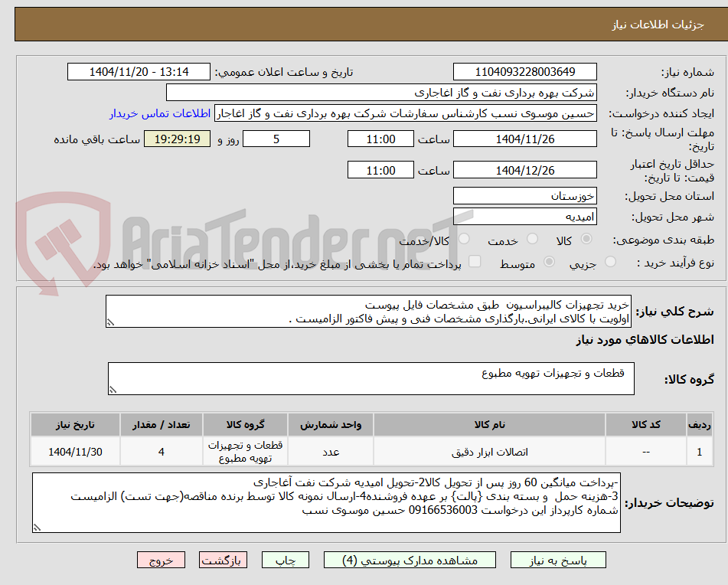Click the نام کالا column header
Viewport: 728px width, 585px height.
click(489, 425)
